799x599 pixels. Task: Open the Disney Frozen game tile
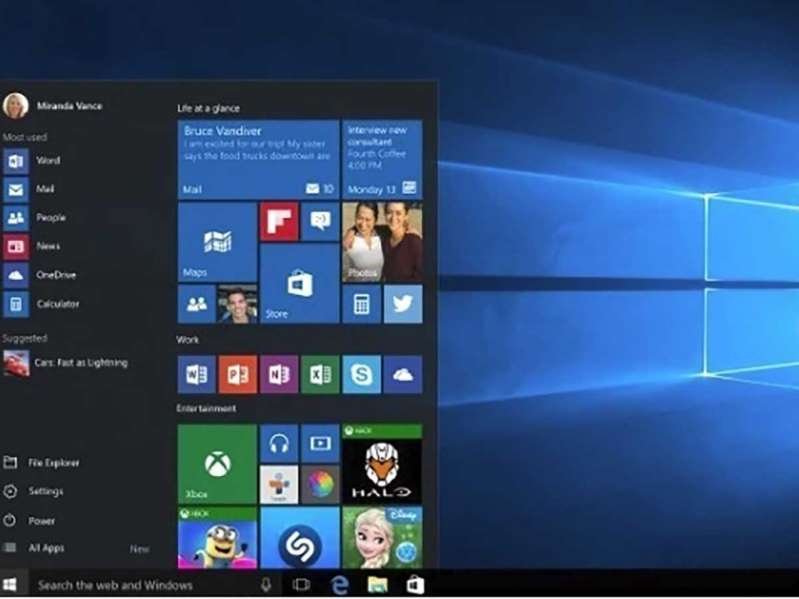pyautogui.click(x=382, y=537)
